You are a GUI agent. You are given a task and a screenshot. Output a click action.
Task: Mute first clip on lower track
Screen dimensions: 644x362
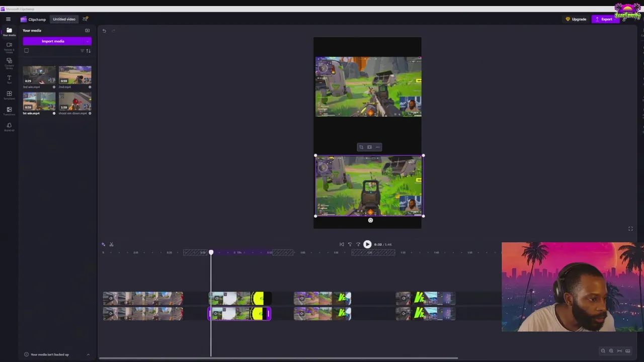pos(111,314)
